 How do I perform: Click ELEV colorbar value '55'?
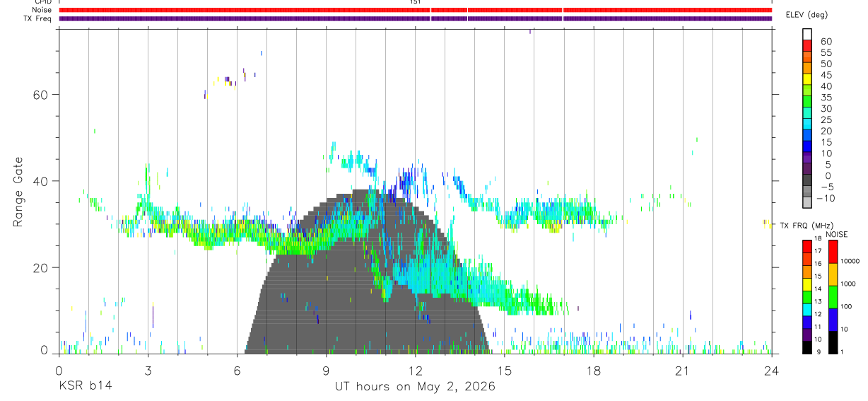[826, 53]
